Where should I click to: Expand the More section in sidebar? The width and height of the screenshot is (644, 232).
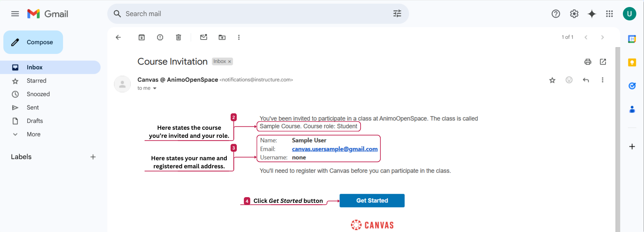tap(34, 134)
